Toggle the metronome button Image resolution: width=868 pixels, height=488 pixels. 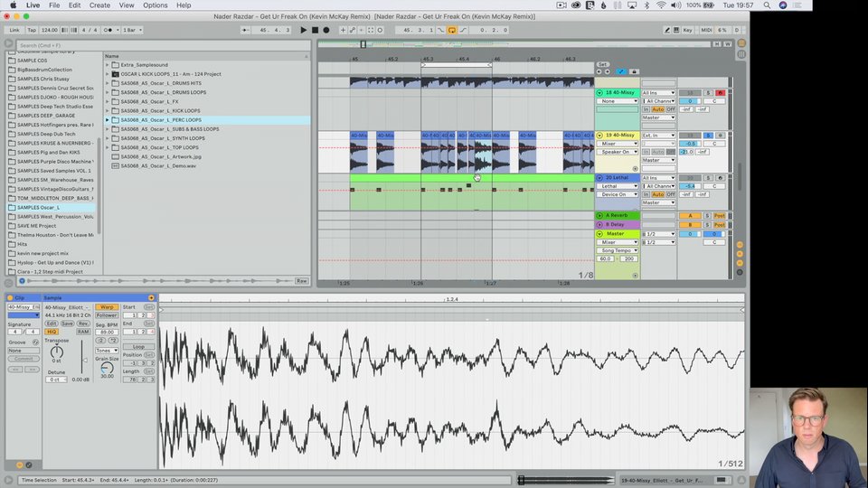tap(109, 30)
